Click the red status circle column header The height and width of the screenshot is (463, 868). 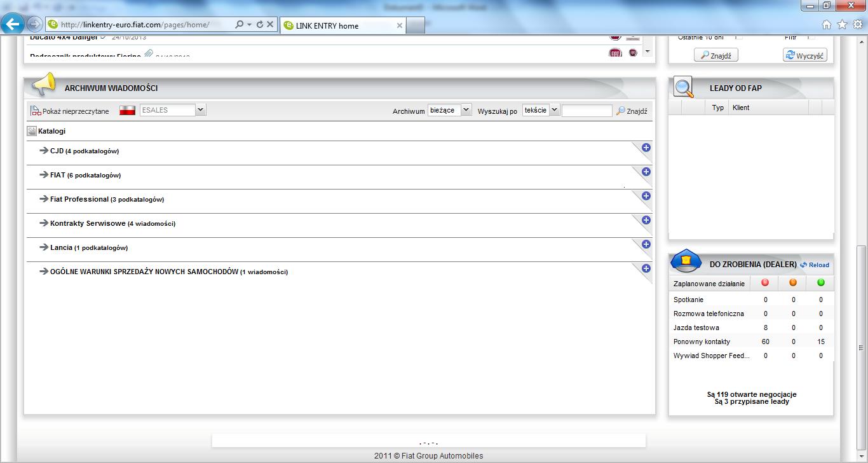tap(765, 283)
